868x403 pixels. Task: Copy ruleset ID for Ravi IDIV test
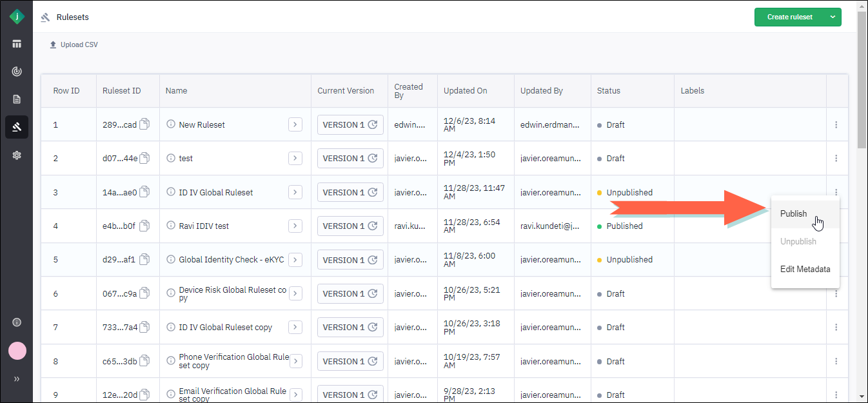click(x=145, y=226)
